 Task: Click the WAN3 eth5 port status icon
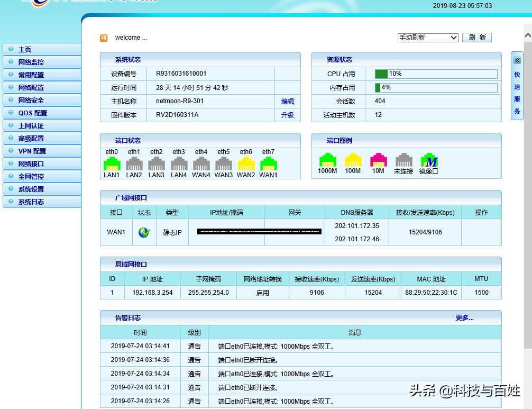[x=223, y=163]
